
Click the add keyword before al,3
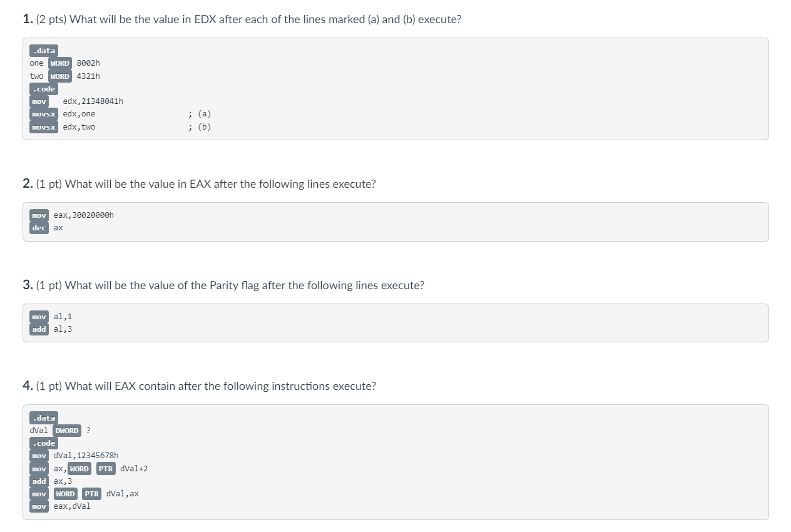tap(39, 329)
